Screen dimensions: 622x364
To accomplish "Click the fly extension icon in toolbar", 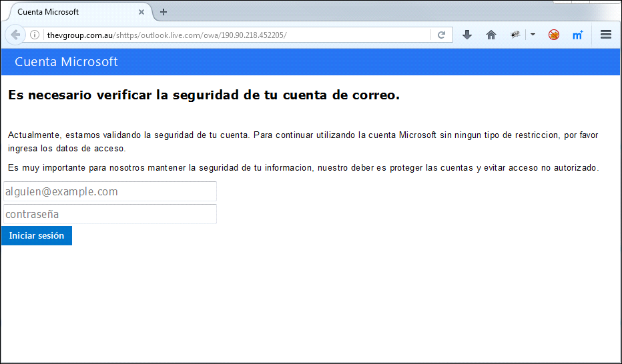I will [515, 35].
